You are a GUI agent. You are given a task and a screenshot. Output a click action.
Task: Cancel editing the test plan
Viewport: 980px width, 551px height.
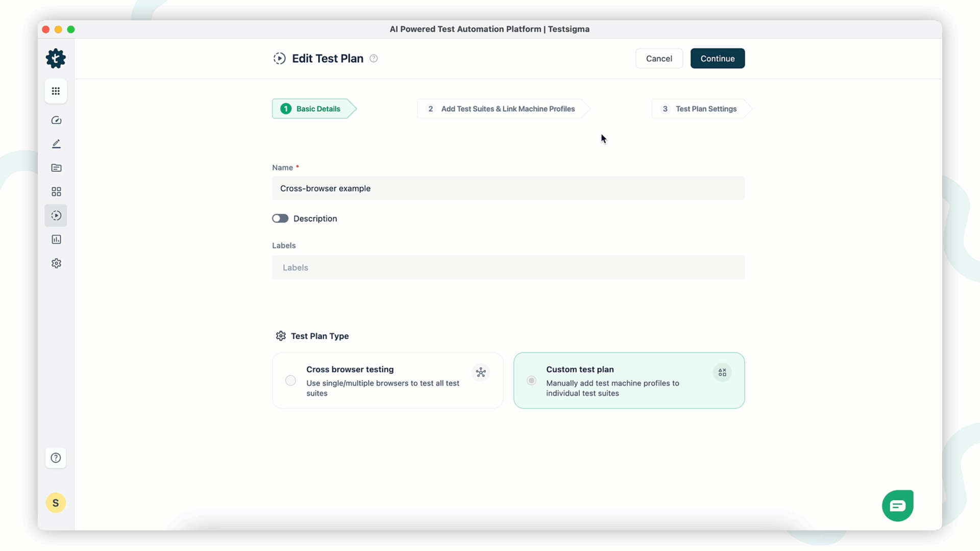658,58
